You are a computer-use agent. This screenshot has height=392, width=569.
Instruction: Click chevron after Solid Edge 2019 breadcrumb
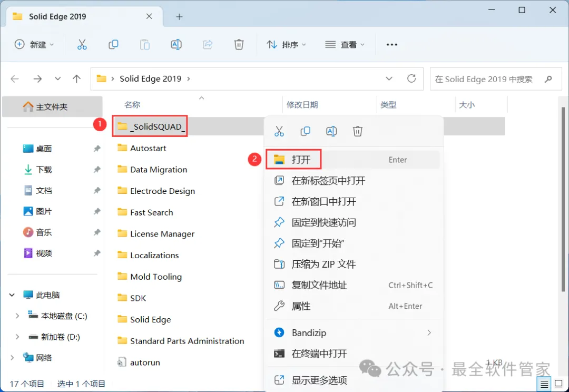click(188, 79)
